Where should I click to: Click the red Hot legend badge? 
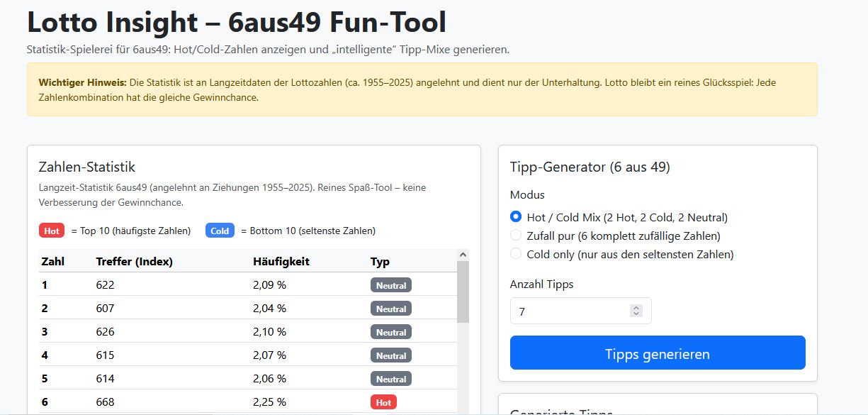click(51, 231)
